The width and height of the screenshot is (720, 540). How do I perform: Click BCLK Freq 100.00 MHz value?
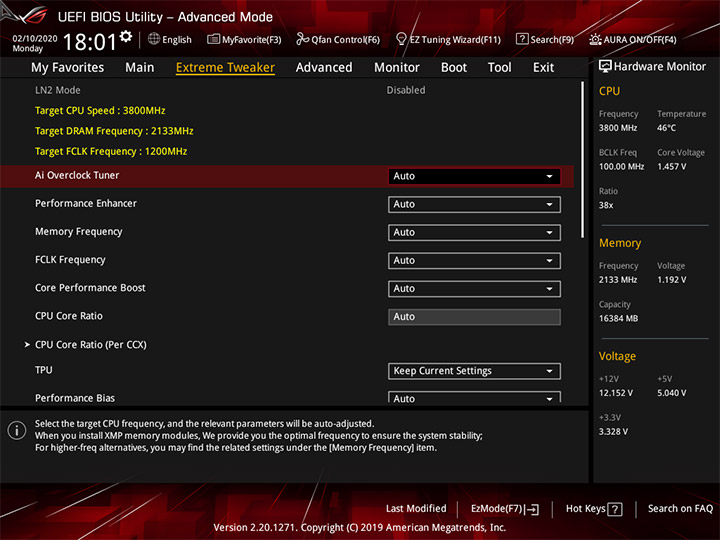(x=621, y=167)
